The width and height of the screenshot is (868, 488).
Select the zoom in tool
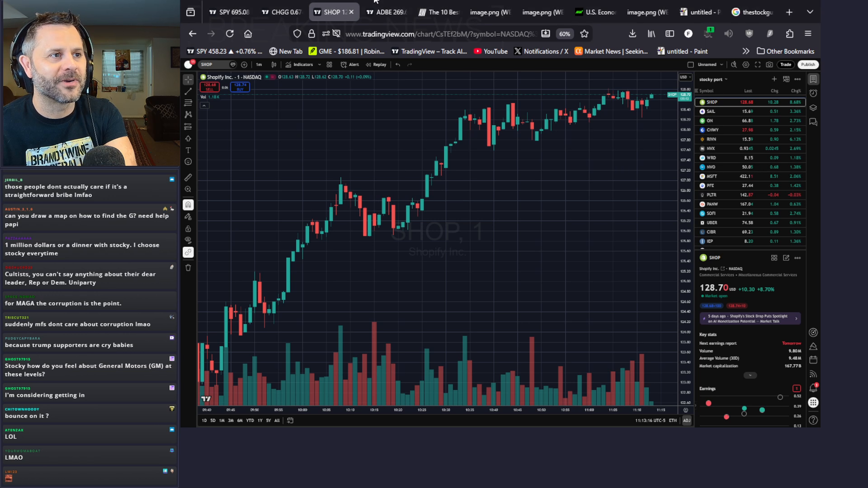click(x=188, y=189)
